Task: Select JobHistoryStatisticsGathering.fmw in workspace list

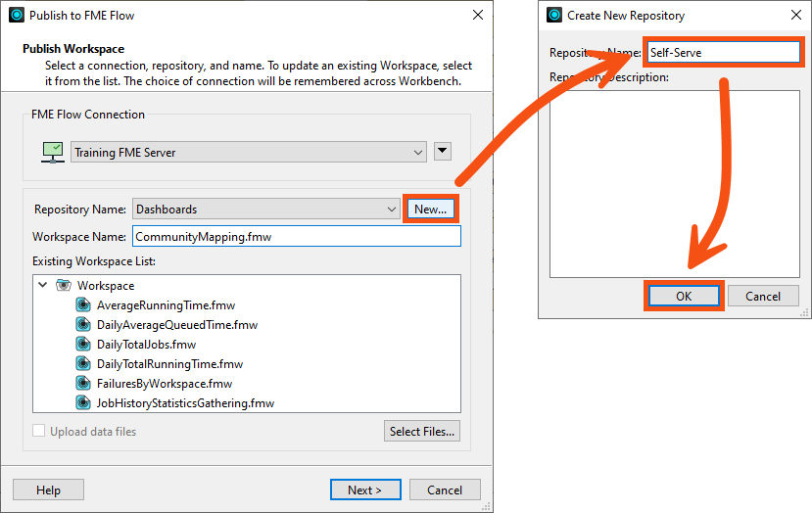Action: [185, 403]
